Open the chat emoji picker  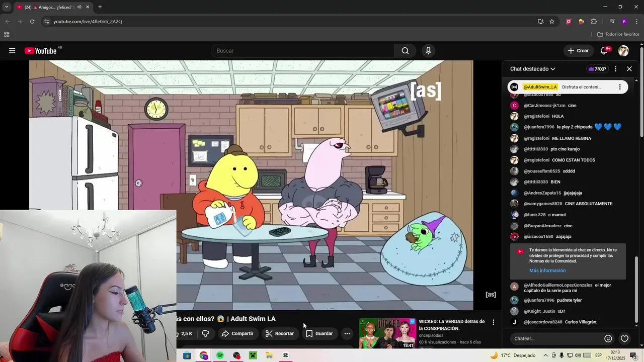608,338
